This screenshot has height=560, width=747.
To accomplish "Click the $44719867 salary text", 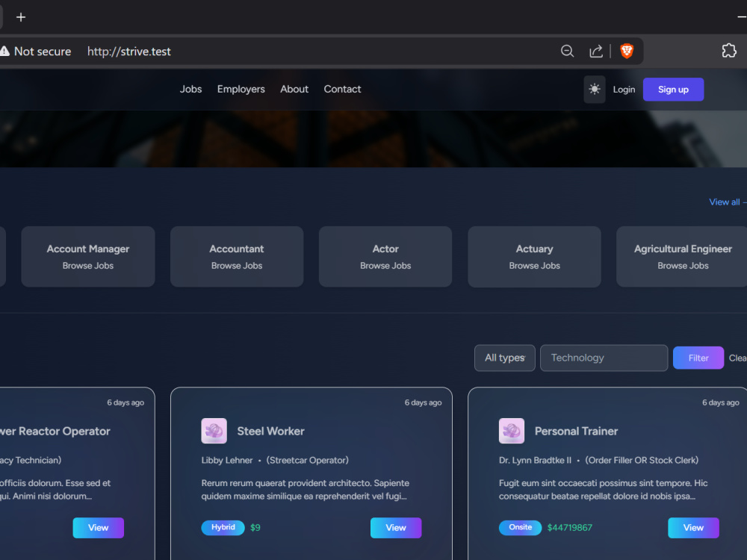I will coord(569,528).
